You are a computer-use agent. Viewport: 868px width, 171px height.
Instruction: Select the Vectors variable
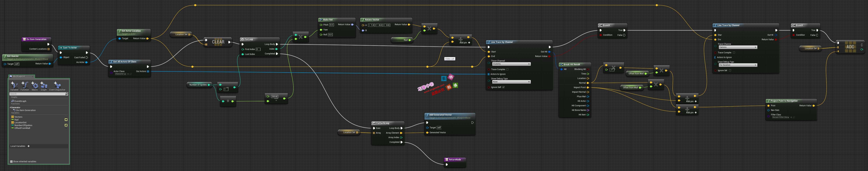(x=18, y=117)
